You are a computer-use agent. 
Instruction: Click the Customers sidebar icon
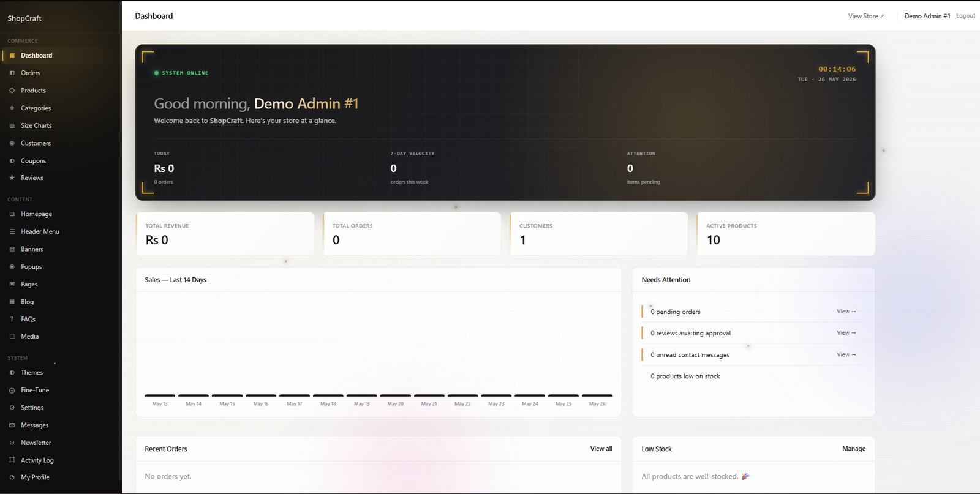click(x=12, y=143)
